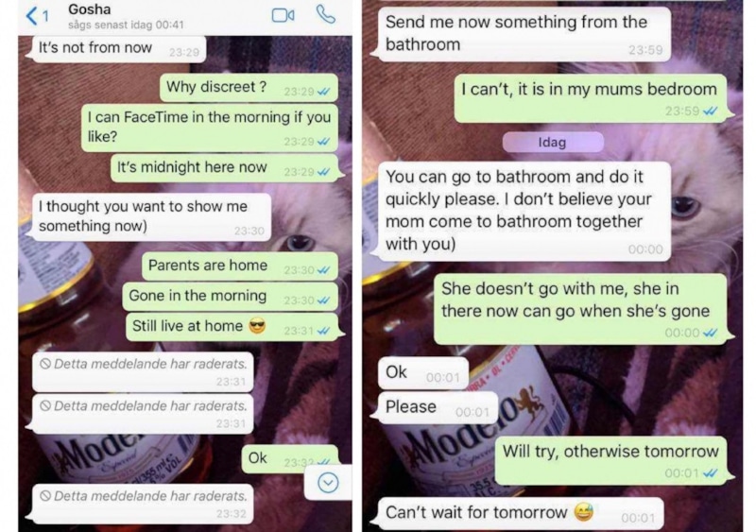Tap the sweat-smile emoji in last message
756x532 pixels.
point(583,512)
